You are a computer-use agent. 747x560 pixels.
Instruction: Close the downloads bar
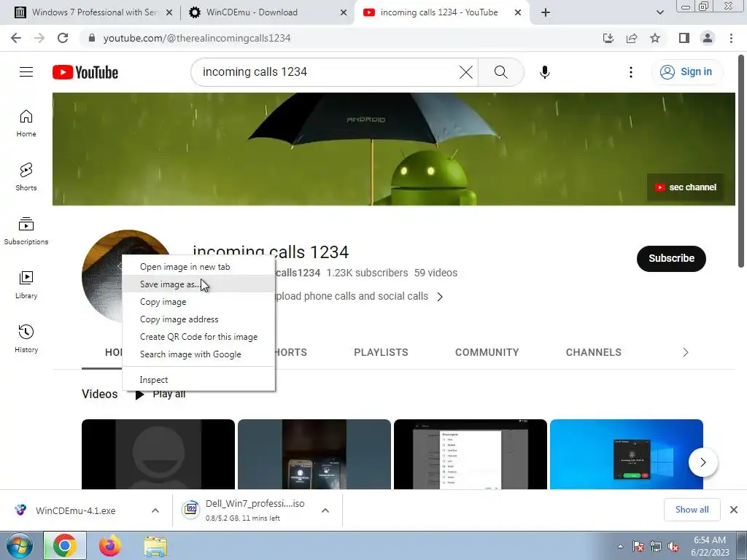(734, 510)
